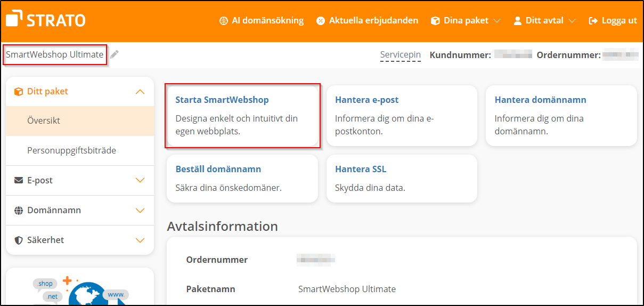644x306 pixels.
Task: Collapse the Ditt paket section chevron
Action: coord(140,92)
